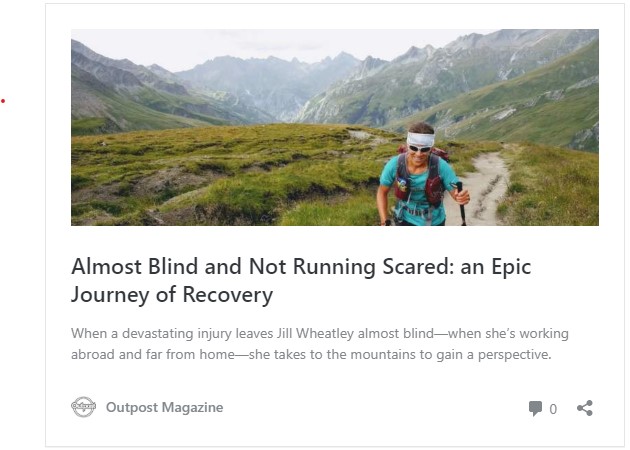Screen dimensions: 630x450
Task: Click the Outpost Magazine round avatar logo
Action: 83,407
